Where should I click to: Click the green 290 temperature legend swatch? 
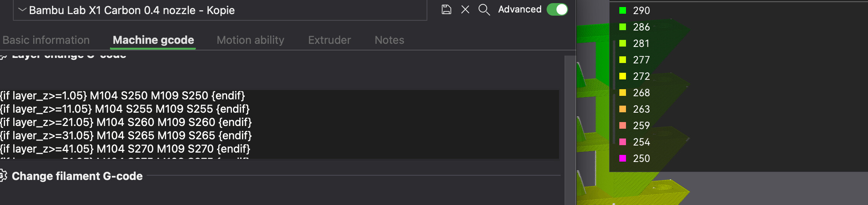pyautogui.click(x=623, y=11)
